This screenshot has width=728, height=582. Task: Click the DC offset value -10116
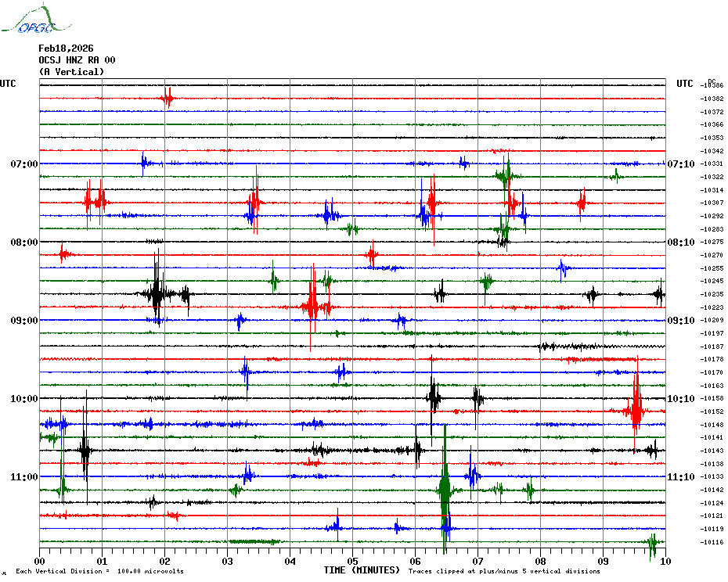[x=712, y=542]
